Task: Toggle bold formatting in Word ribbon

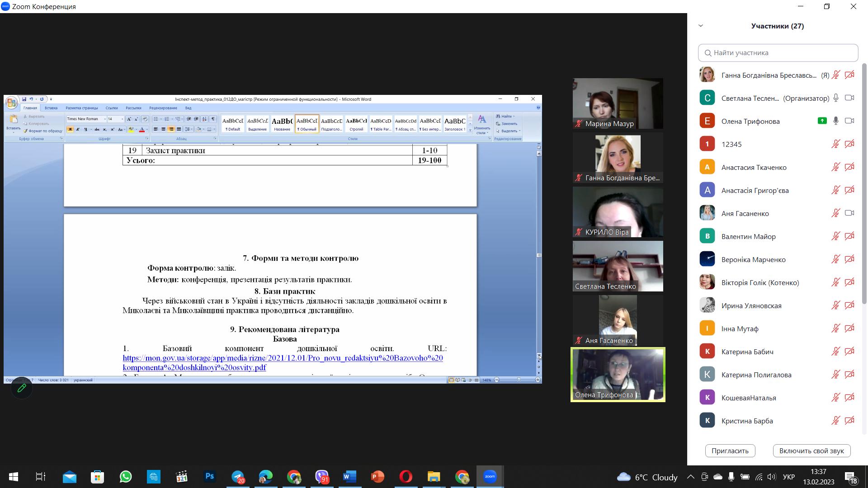Action: [x=70, y=130]
